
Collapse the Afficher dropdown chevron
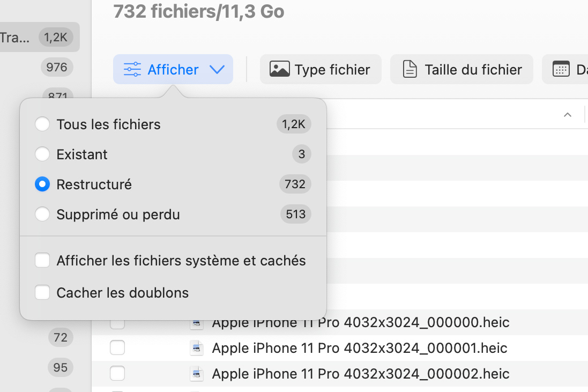(x=217, y=70)
